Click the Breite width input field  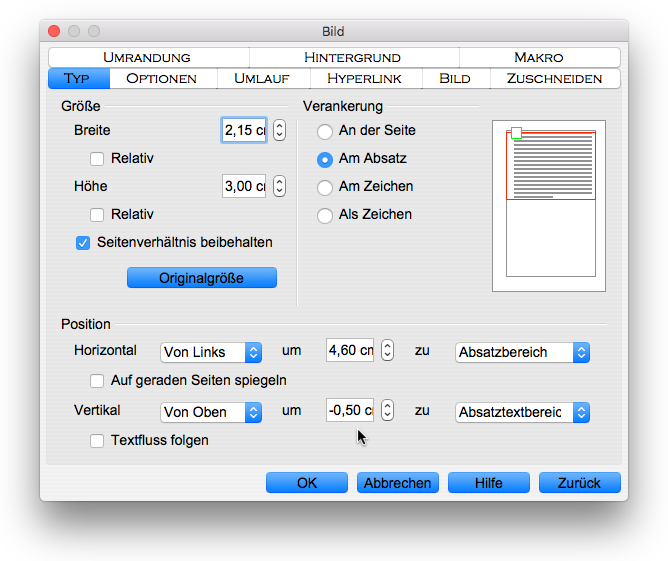(244, 130)
